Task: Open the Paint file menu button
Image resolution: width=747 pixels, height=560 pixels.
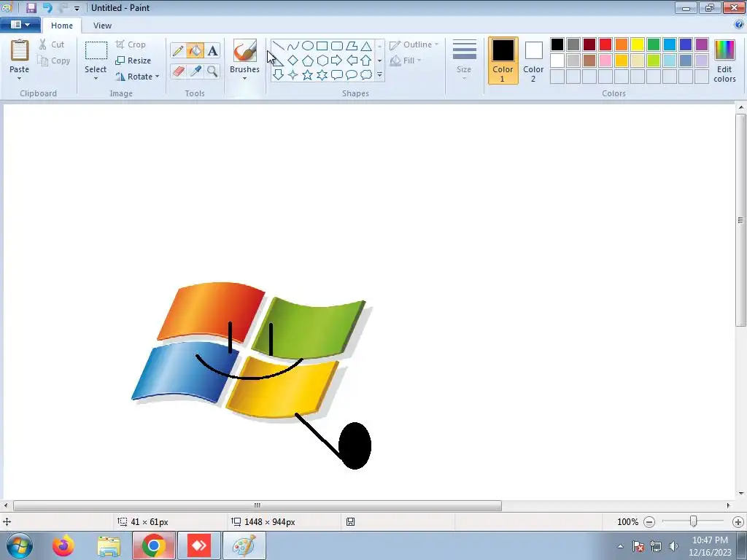Action: (x=20, y=25)
